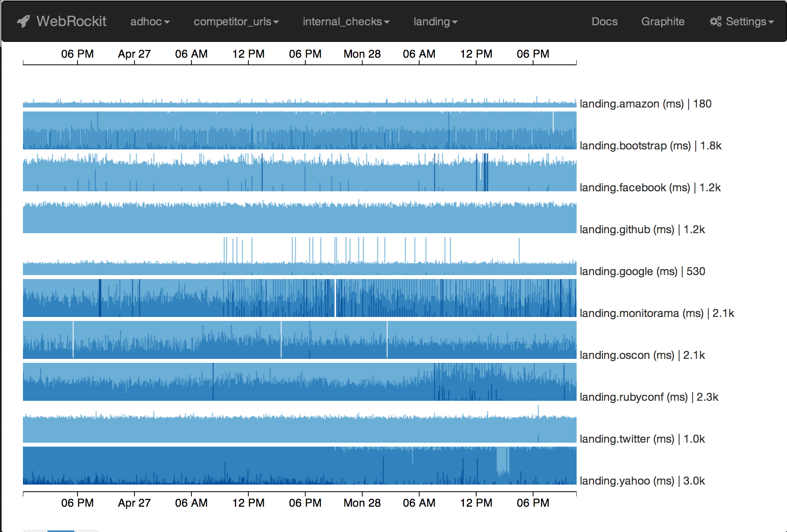Select the landing.facebook horizon chart
This screenshot has height=532, width=787.
tap(299, 172)
